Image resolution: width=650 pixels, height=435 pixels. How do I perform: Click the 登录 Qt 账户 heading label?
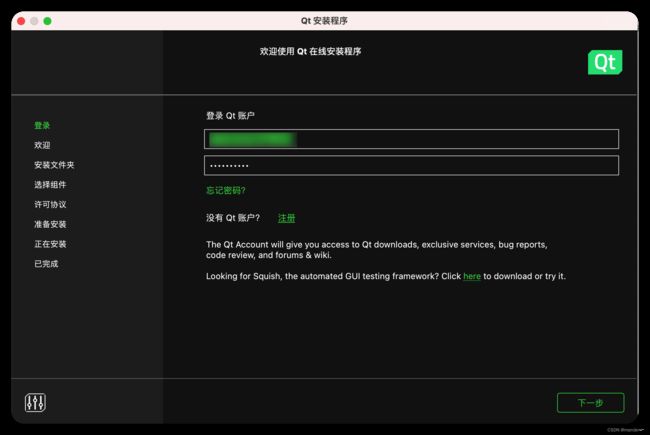pyautogui.click(x=230, y=116)
